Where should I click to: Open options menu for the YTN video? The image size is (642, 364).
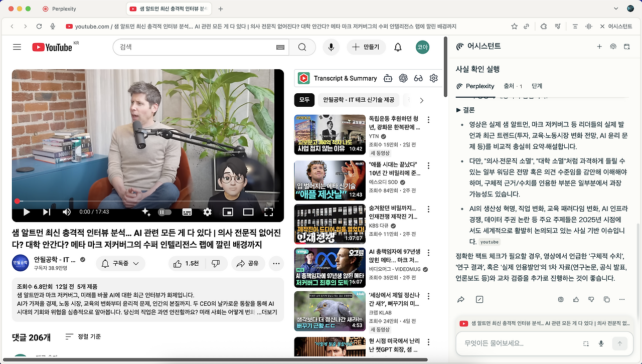tap(428, 120)
